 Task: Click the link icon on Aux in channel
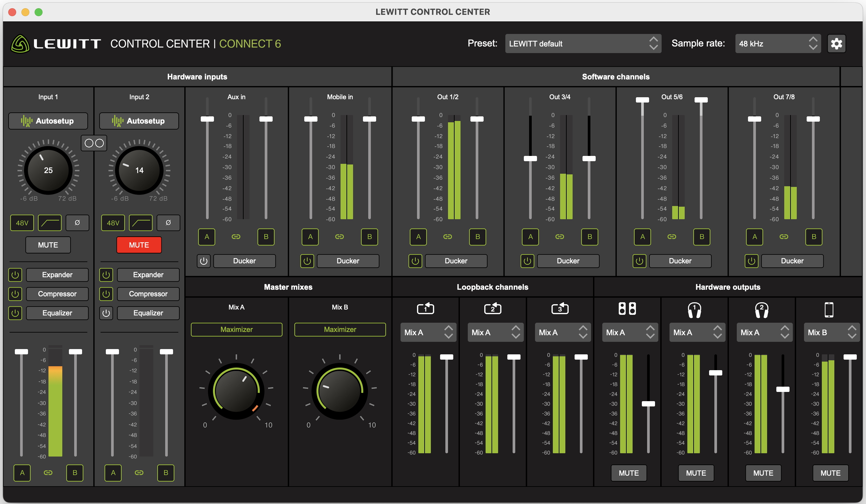236,237
